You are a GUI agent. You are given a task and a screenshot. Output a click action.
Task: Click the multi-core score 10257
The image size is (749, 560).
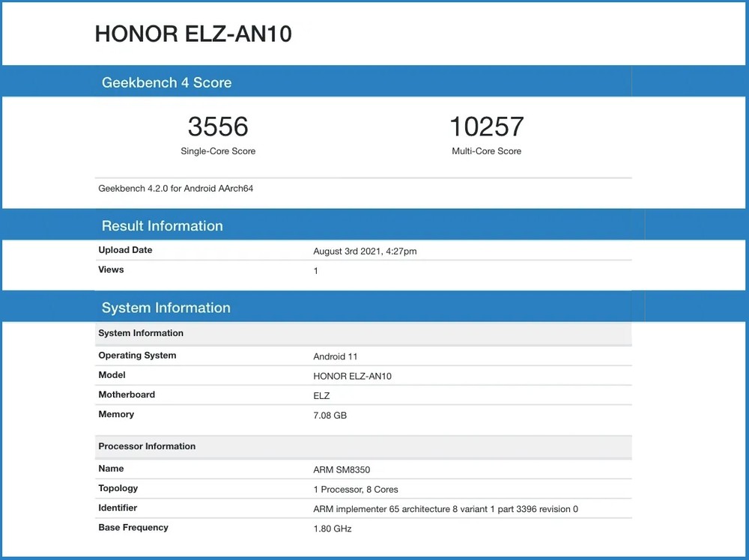(486, 127)
